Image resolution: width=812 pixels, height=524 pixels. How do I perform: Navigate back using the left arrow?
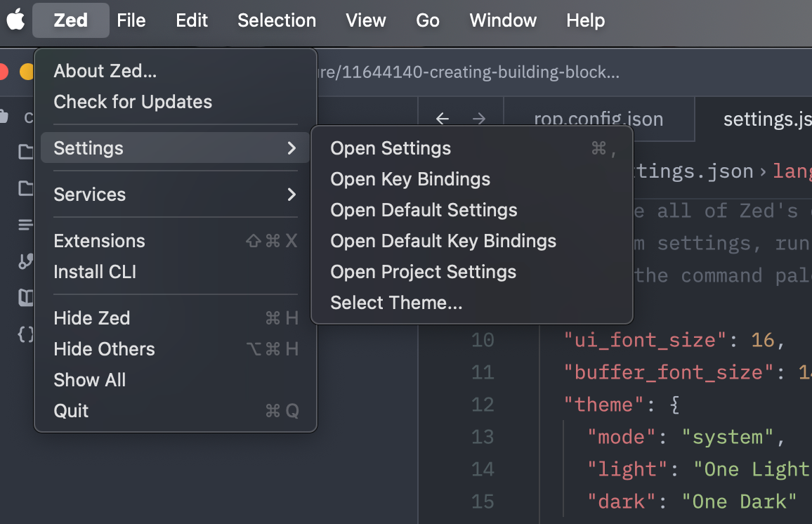(x=443, y=118)
